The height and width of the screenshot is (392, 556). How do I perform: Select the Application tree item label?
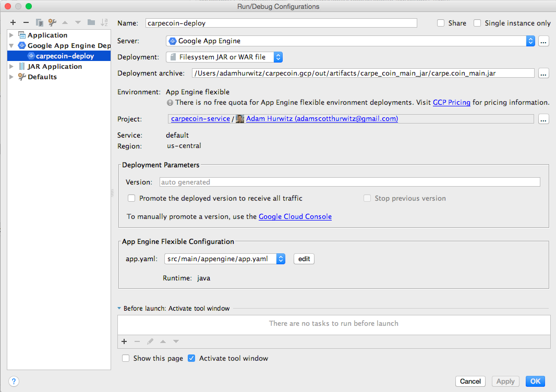tap(47, 35)
